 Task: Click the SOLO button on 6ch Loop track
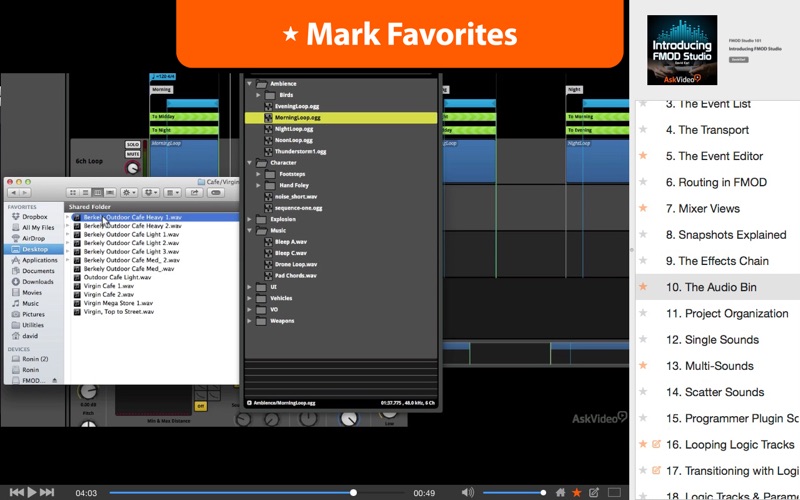click(133, 145)
